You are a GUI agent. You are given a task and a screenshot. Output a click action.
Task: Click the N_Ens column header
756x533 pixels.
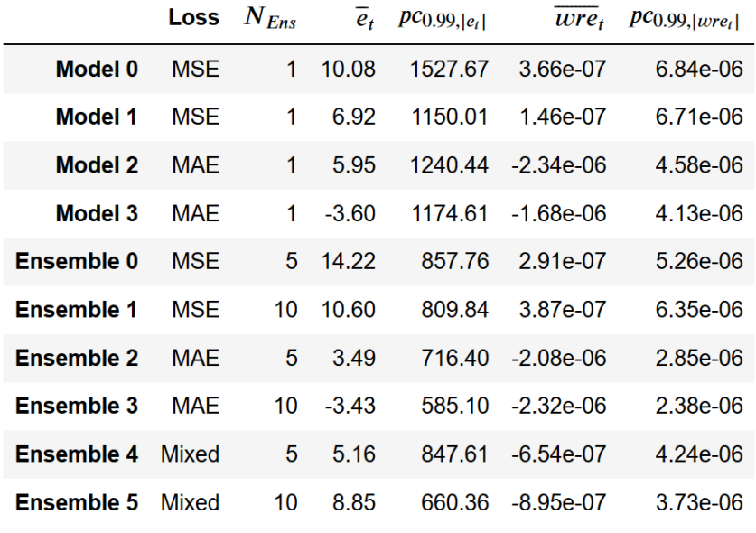[270, 18]
